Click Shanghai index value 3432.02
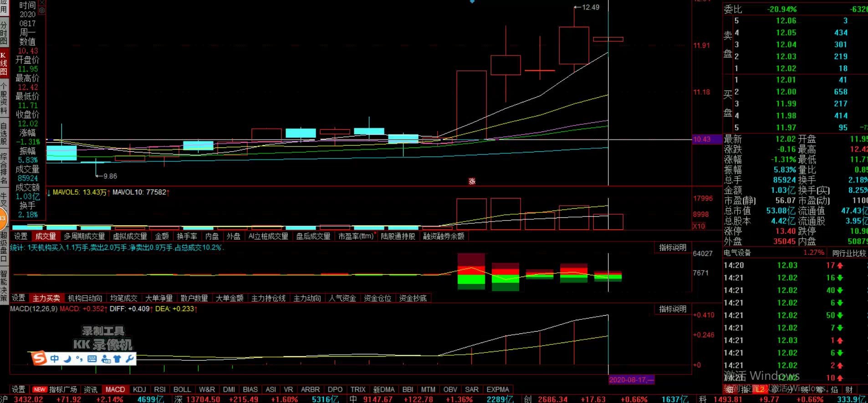 click(x=28, y=399)
